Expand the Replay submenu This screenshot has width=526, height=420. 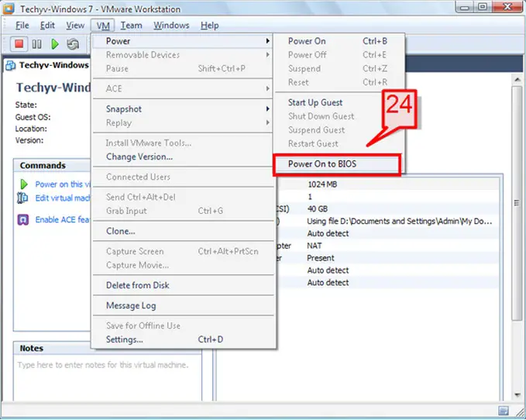click(x=183, y=122)
